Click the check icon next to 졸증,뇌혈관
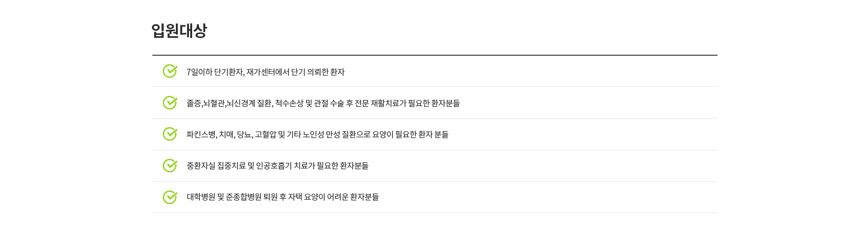 pos(170,103)
